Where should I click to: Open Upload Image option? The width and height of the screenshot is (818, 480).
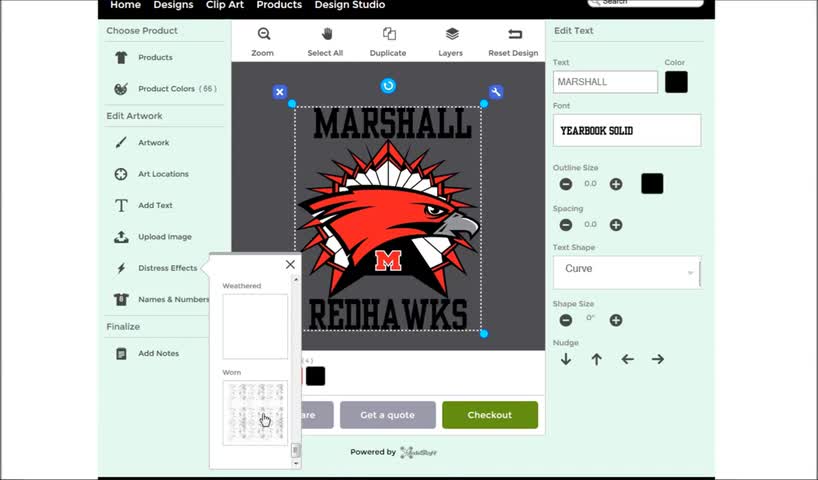pyautogui.click(x=152, y=237)
